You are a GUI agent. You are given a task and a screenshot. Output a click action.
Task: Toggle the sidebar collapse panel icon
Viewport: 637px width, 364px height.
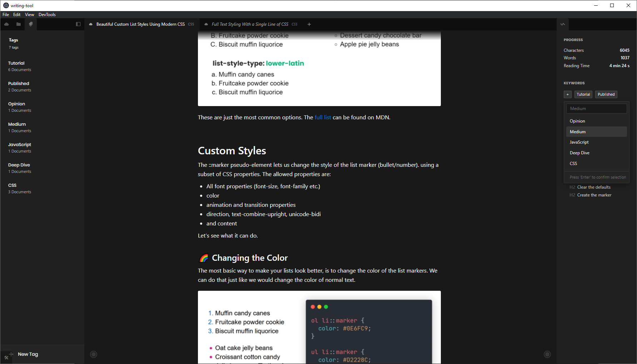coord(78,24)
